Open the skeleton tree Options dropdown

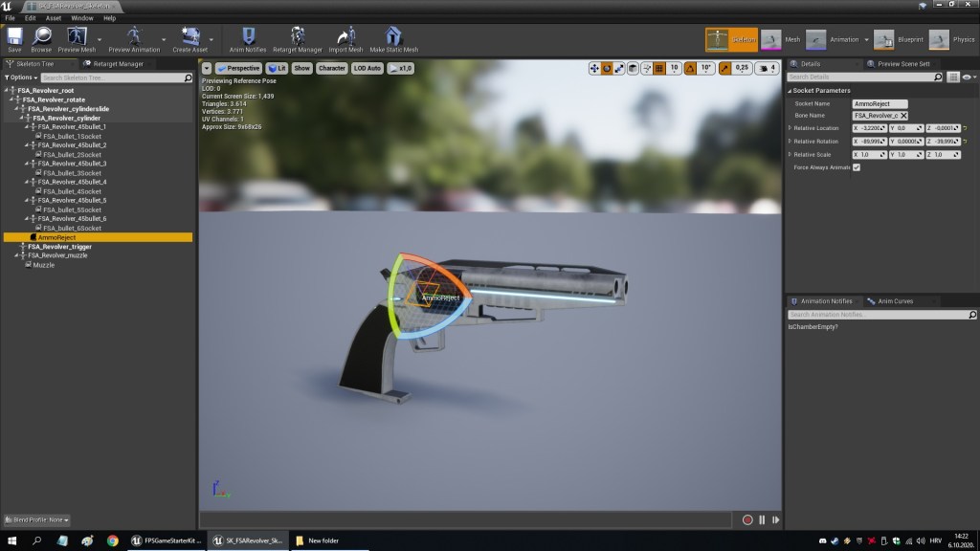[x=22, y=77]
